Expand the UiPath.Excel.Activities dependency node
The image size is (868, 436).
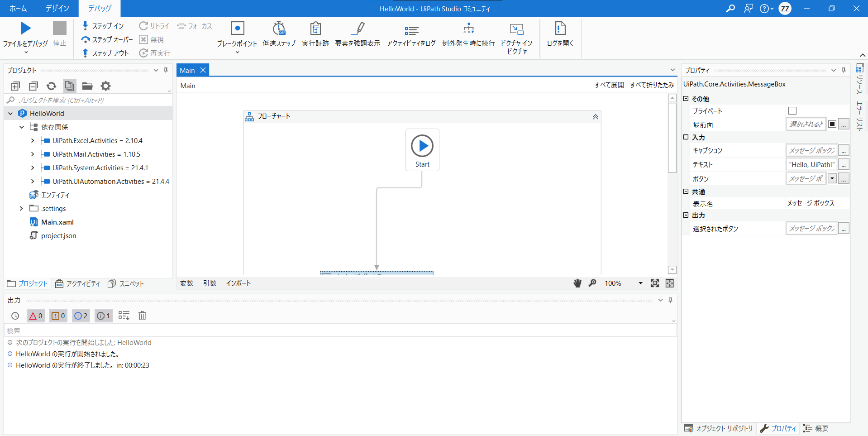pyautogui.click(x=33, y=141)
